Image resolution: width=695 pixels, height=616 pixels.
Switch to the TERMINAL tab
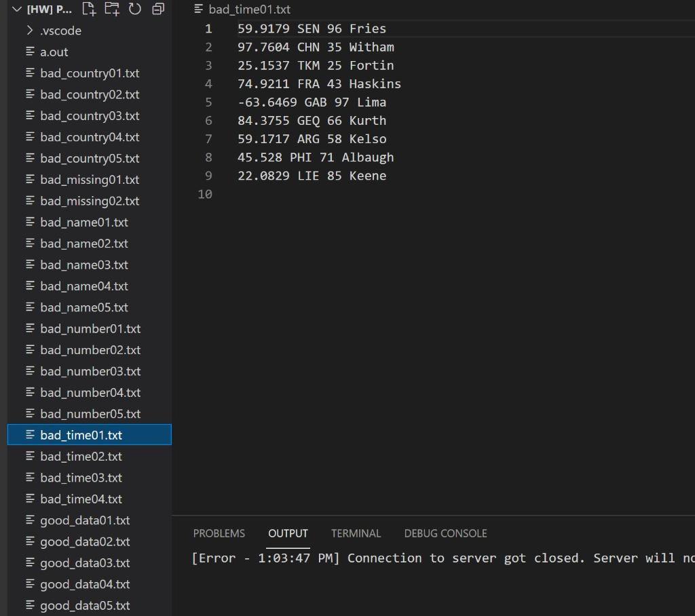(x=356, y=533)
